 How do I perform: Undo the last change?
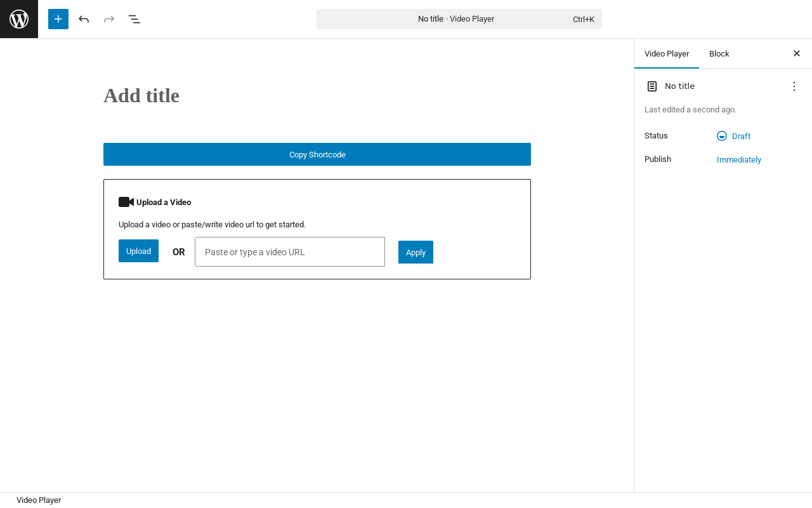tap(84, 19)
